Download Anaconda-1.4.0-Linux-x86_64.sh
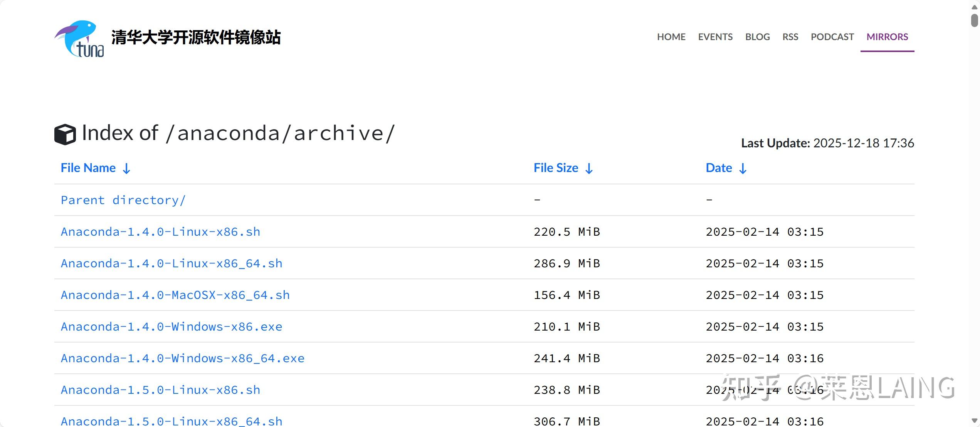980x427 pixels. tap(171, 263)
